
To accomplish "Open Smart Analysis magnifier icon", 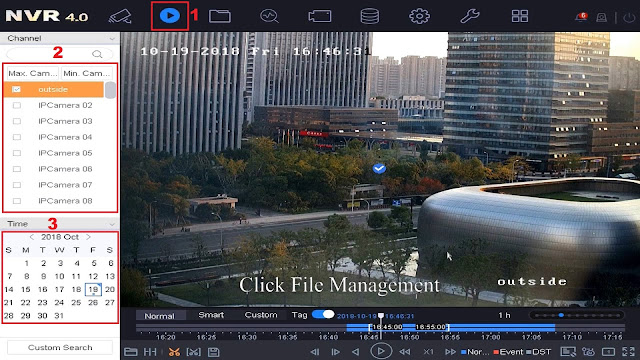I will pyautogui.click(x=269, y=16).
